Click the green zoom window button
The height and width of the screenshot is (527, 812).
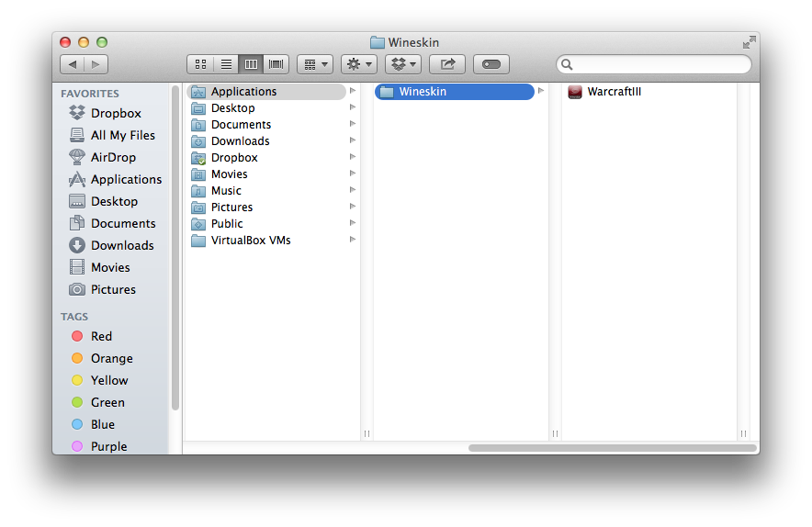pos(102,42)
